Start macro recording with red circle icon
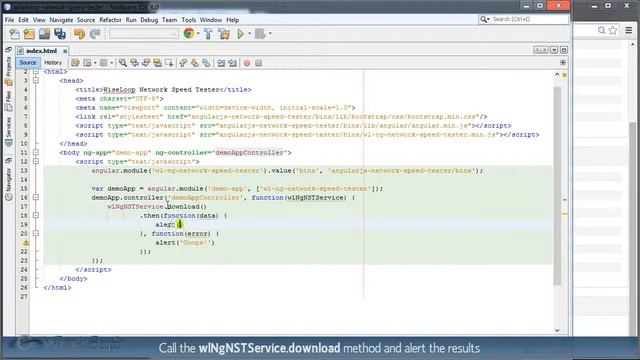Viewport: 640px width, 360px height. pyautogui.click(x=247, y=63)
